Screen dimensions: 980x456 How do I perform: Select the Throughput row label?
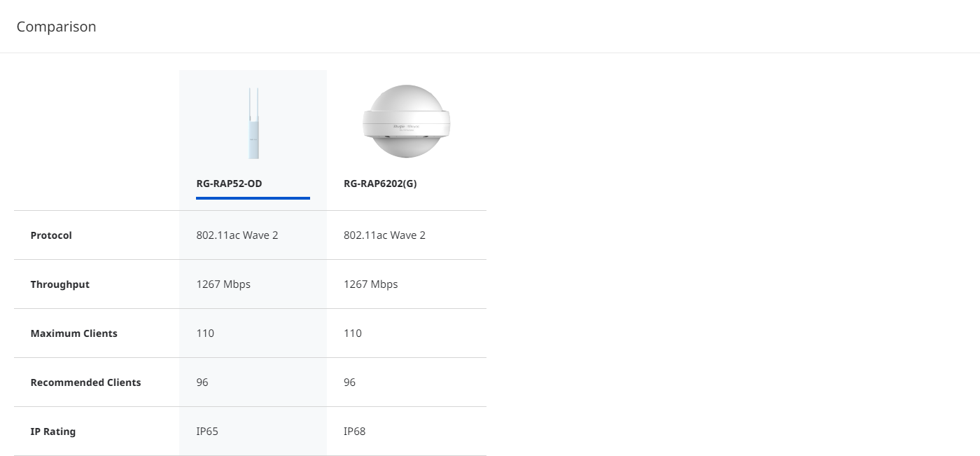(60, 284)
